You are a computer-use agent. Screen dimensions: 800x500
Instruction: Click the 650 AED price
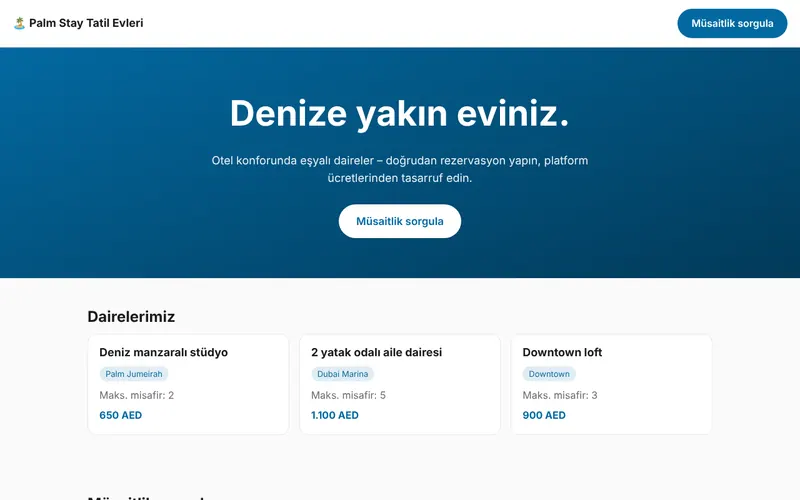click(x=120, y=415)
